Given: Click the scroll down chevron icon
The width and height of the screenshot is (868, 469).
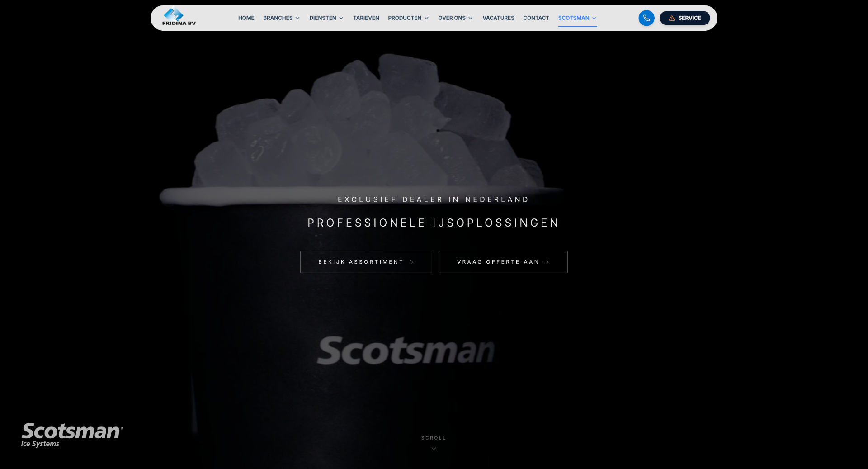Looking at the screenshot, I should (434, 449).
